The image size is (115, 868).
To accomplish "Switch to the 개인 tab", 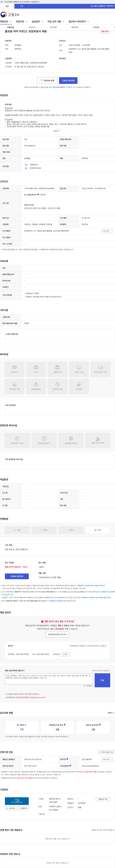I will tap(7, 6).
